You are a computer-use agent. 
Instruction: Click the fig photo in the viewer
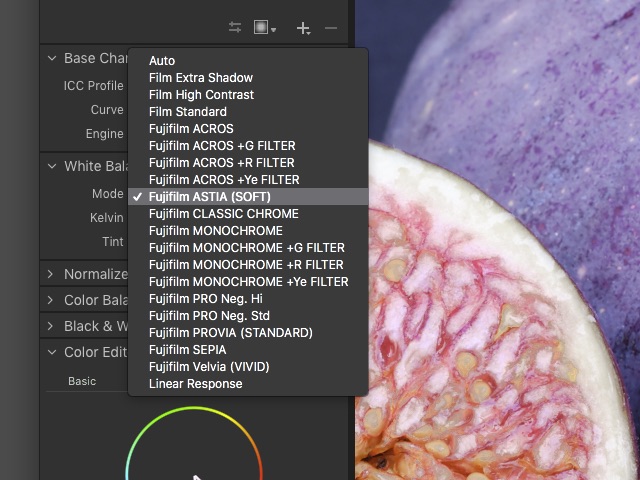point(500,300)
